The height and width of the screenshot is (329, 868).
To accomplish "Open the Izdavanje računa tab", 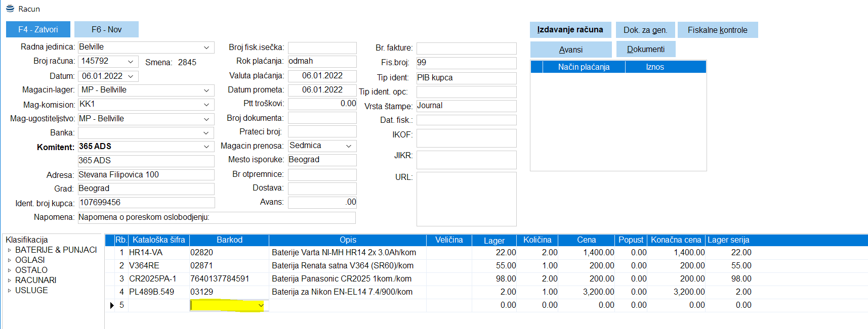I will (570, 30).
